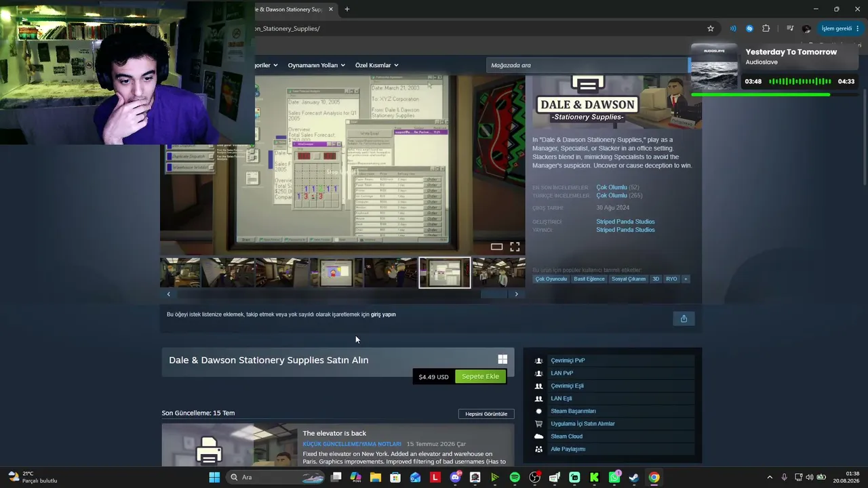Open a new browser tab
This screenshot has height=488, width=868.
(347, 9)
